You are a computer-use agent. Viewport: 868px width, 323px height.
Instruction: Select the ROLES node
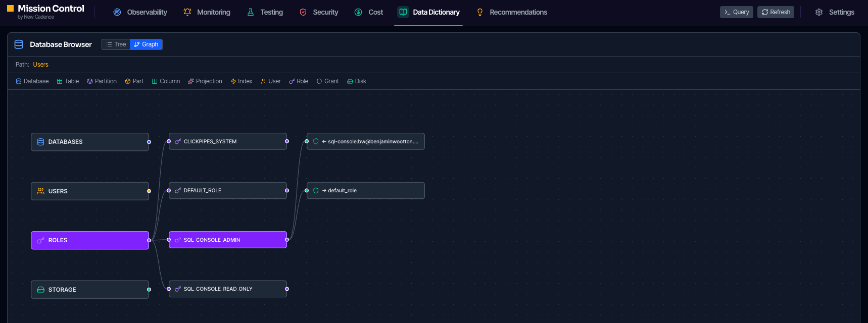(x=90, y=240)
